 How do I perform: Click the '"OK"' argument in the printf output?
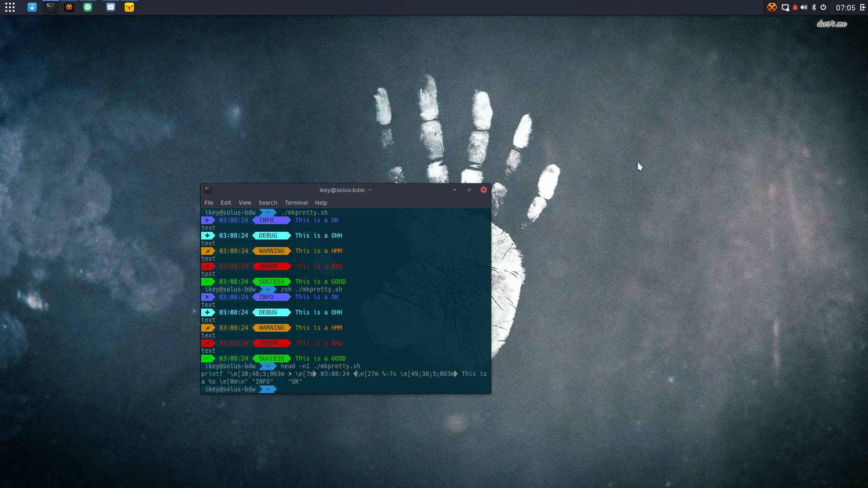(x=295, y=382)
